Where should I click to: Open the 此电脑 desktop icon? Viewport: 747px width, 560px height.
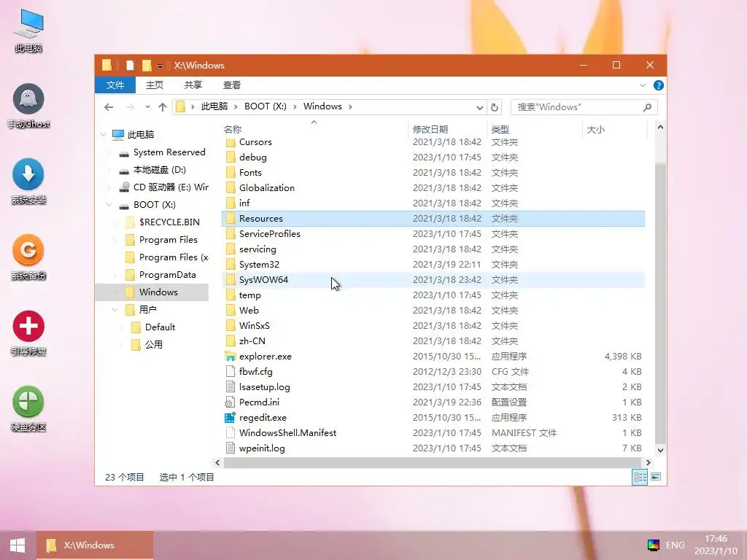pos(28,31)
